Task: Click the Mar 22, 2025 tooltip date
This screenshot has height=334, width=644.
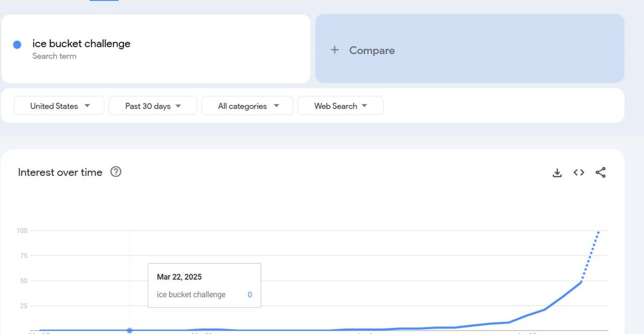Action: click(179, 277)
